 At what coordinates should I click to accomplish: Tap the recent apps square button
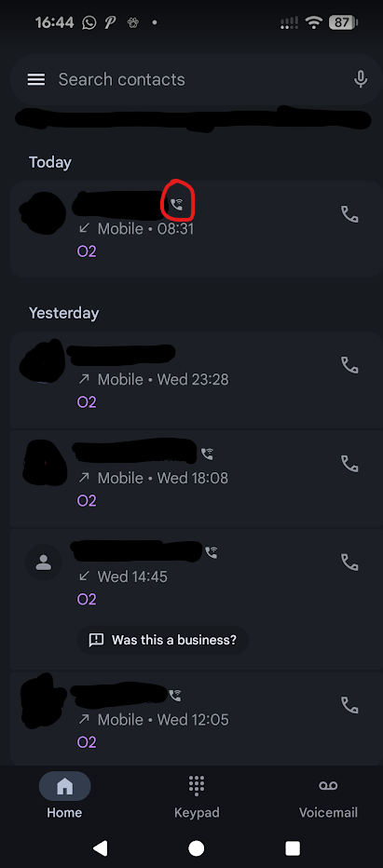click(292, 848)
